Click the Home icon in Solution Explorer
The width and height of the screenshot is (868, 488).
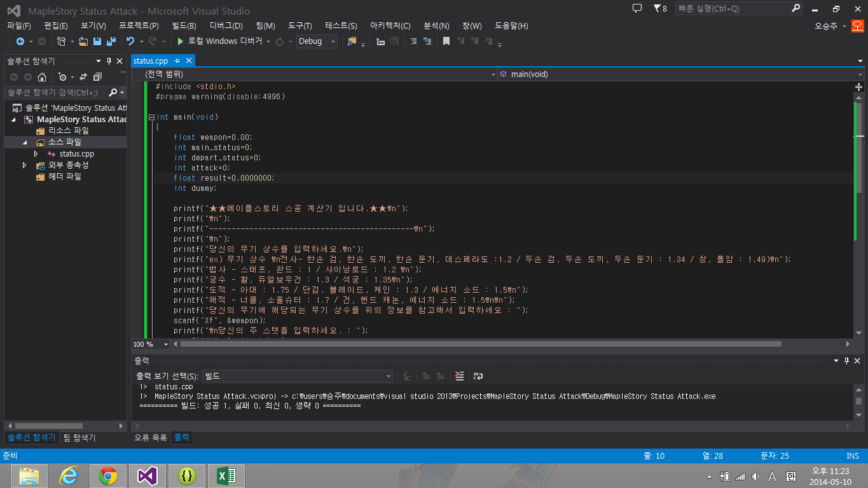click(42, 76)
